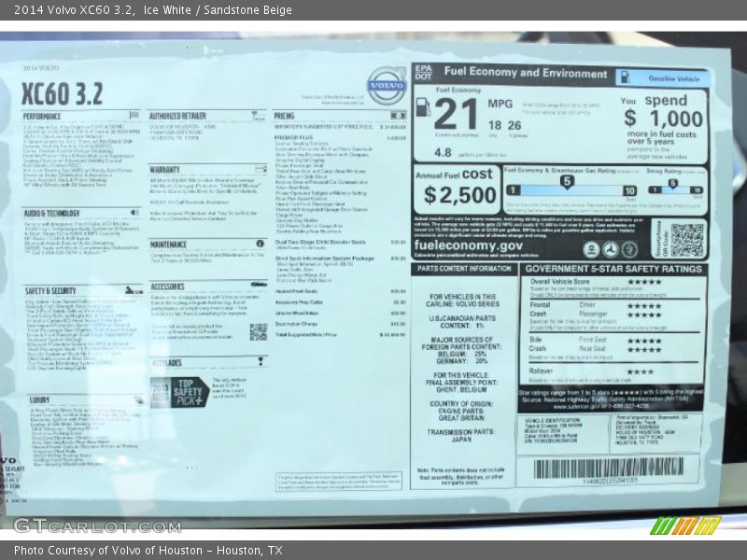Click the VIN barcode

pyautogui.click(x=609, y=469)
